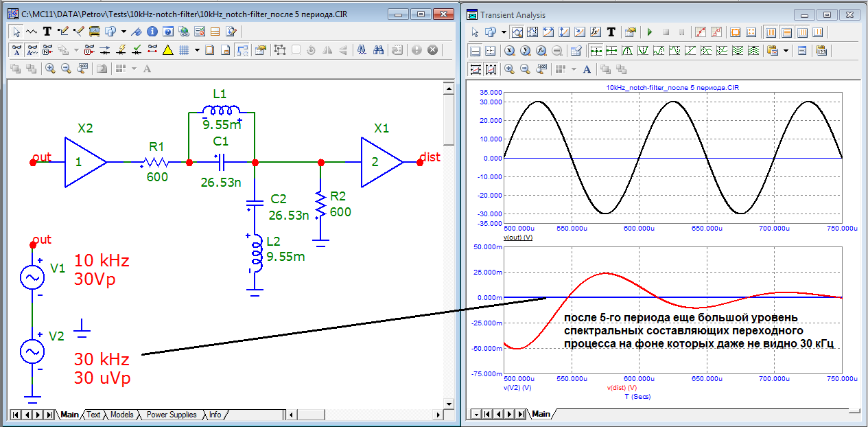The image size is (868, 427).
Task: Open the Power Supplies tab
Action: (x=172, y=415)
